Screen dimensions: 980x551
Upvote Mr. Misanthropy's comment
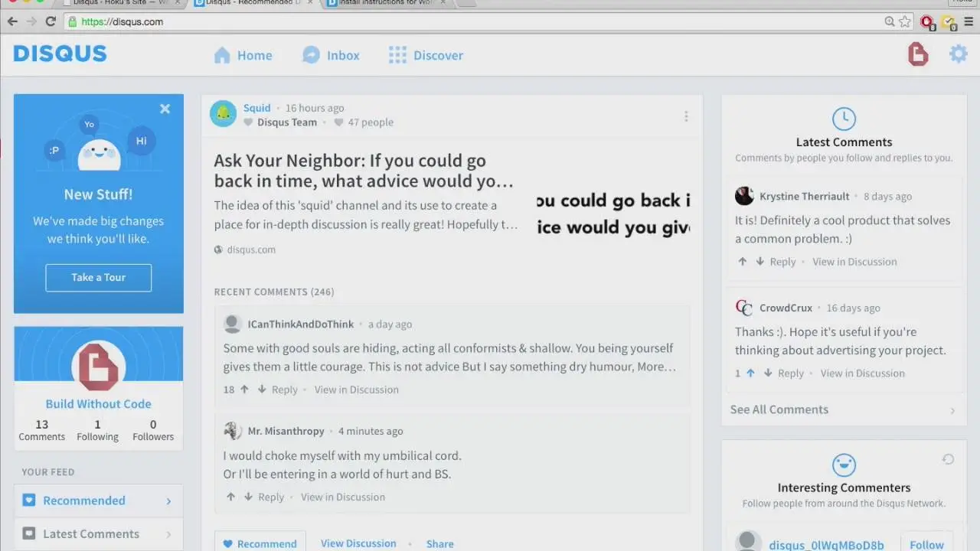click(x=230, y=497)
